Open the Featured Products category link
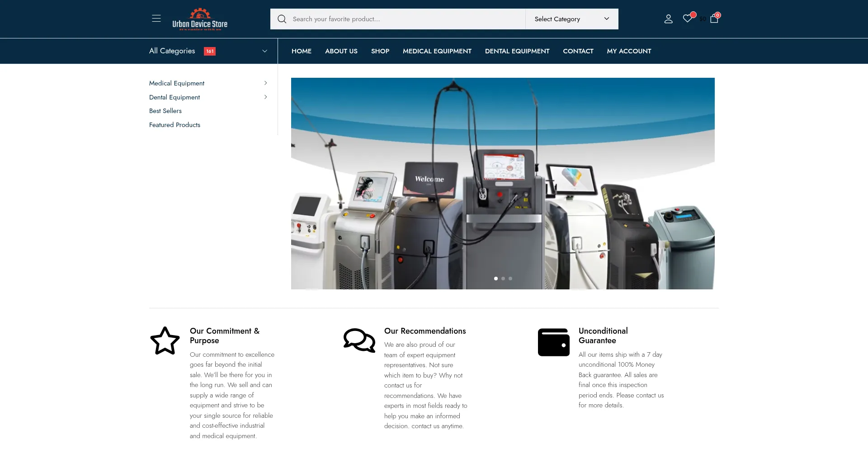 pos(175,125)
